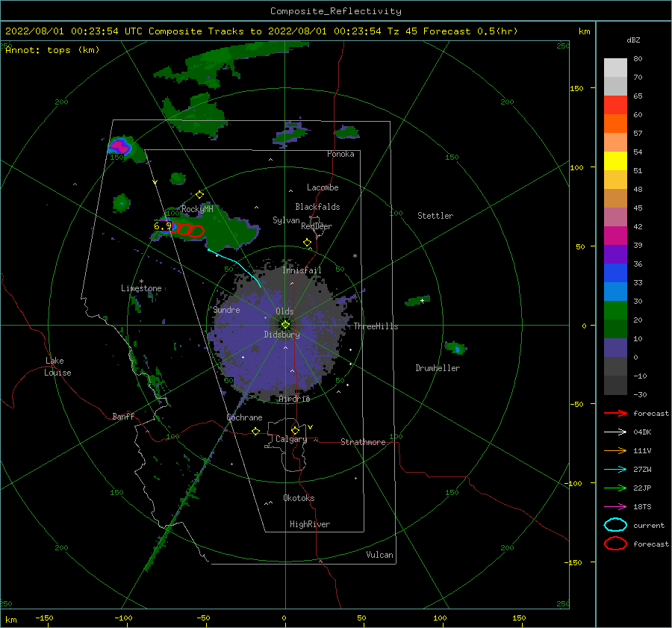Click the Composite_Reflectivity title
Image resolution: width=672 pixels, height=628 pixels.
tap(336, 11)
